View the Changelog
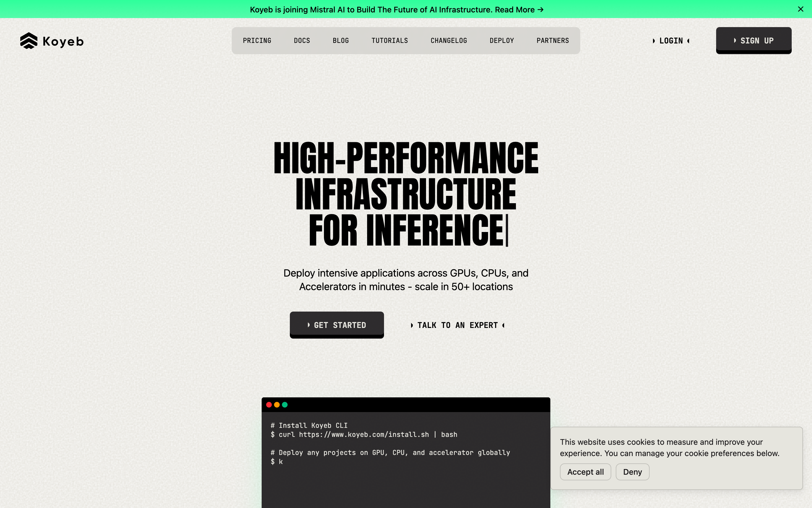The height and width of the screenshot is (508, 812). pos(449,41)
